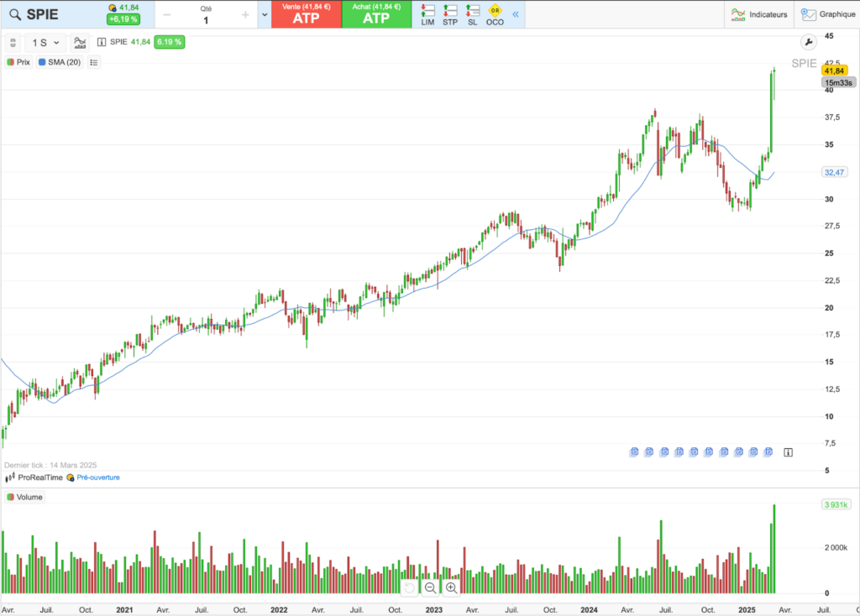Click the blue 32,47 SMA value label

pos(834,172)
